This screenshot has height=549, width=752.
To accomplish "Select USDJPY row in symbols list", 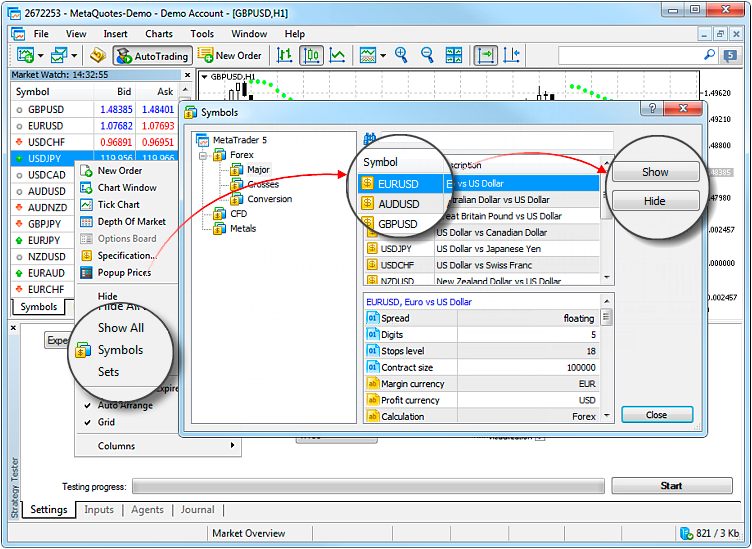I will 482,249.
